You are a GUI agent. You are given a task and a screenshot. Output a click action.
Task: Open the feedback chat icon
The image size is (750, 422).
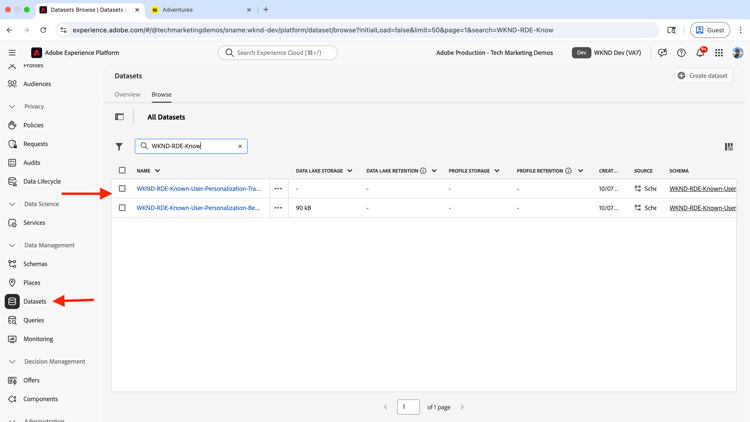point(662,53)
